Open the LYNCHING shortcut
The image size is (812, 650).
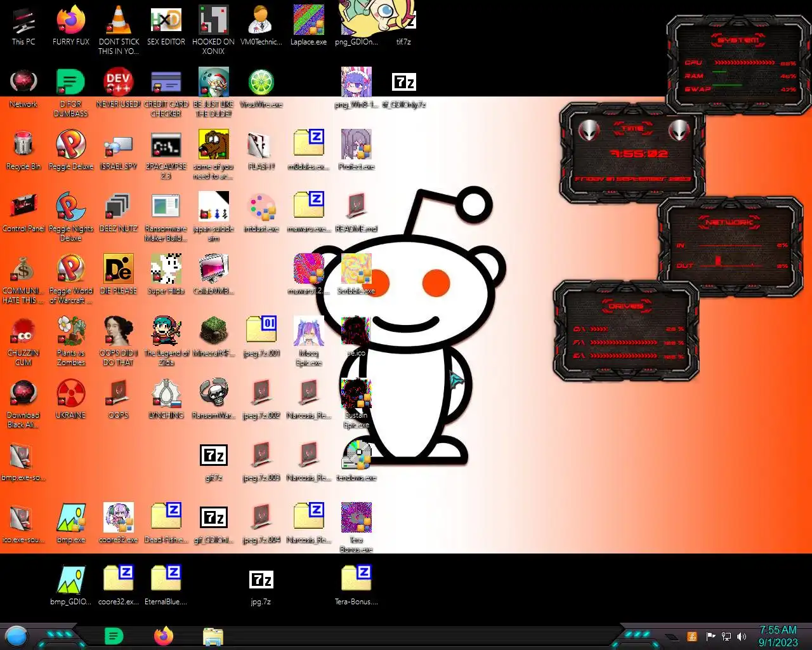(166, 399)
